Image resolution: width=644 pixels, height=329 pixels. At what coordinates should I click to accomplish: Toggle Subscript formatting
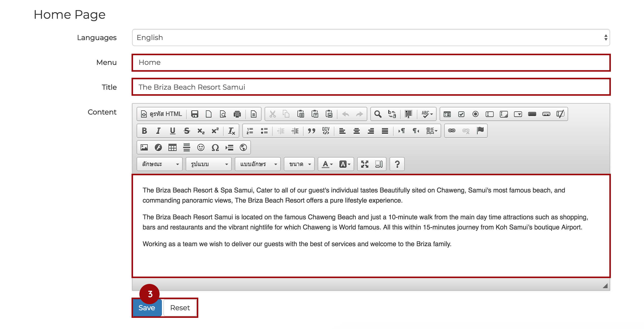(x=201, y=131)
